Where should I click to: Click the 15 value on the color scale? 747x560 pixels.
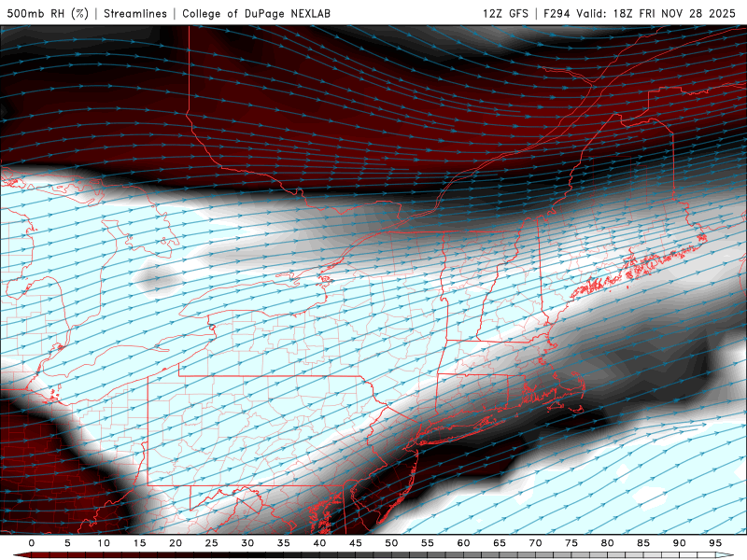point(139,543)
